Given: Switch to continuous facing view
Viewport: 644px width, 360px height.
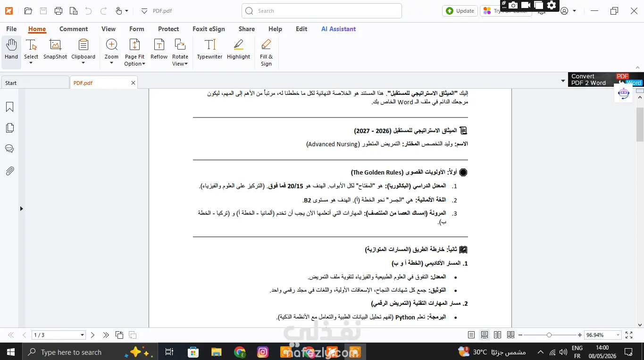Looking at the screenshot, I should 510,335.
